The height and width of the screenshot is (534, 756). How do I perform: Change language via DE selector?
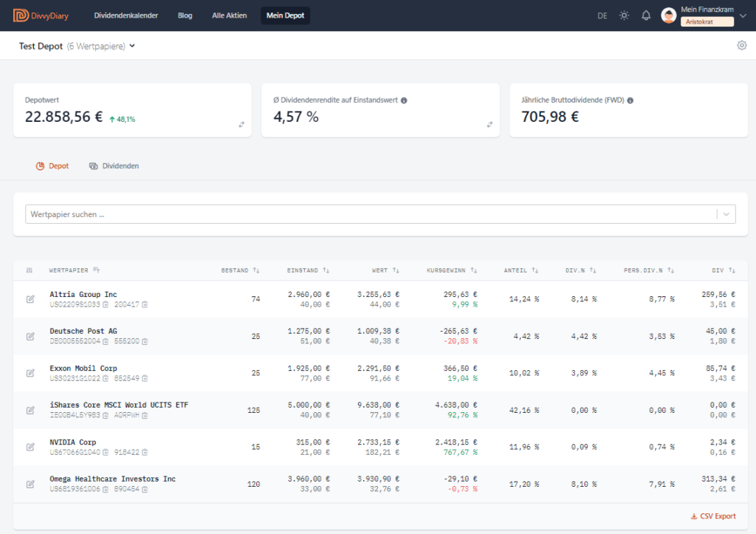coord(602,16)
